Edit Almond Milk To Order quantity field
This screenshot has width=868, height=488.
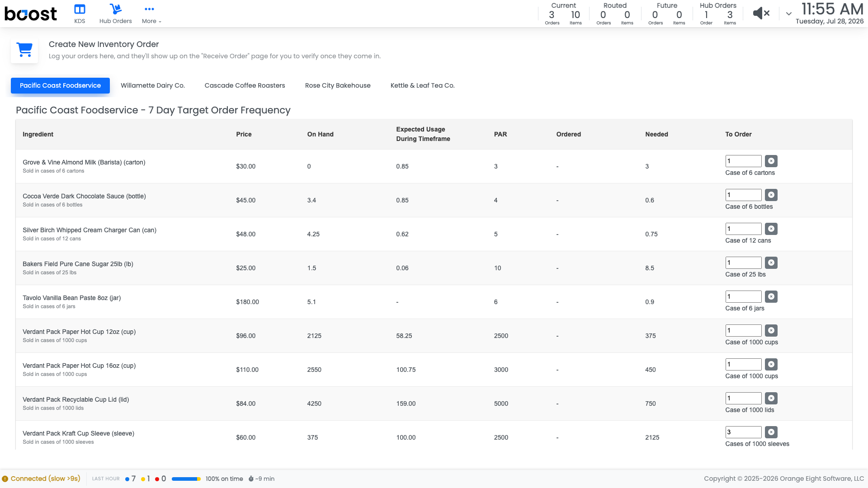(743, 161)
